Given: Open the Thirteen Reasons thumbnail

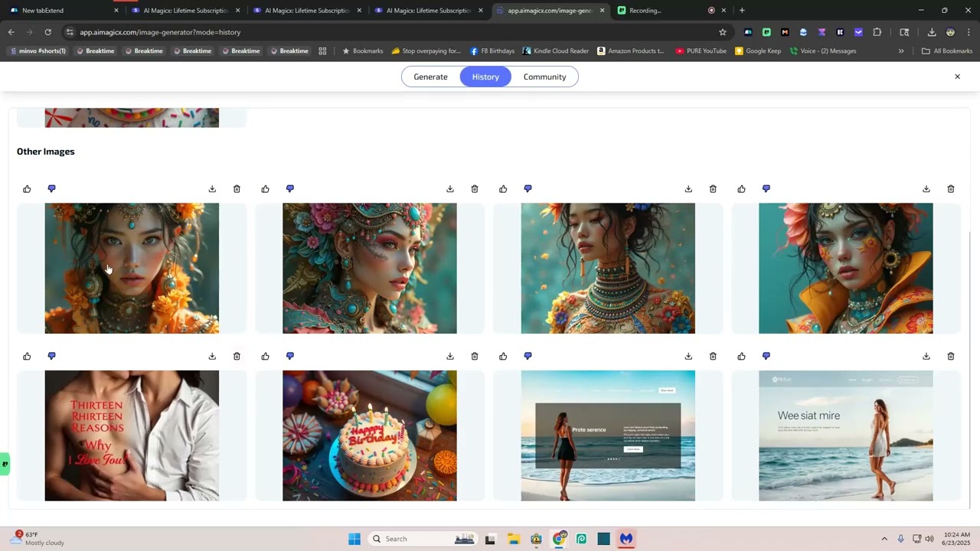Looking at the screenshot, I should point(132,436).
